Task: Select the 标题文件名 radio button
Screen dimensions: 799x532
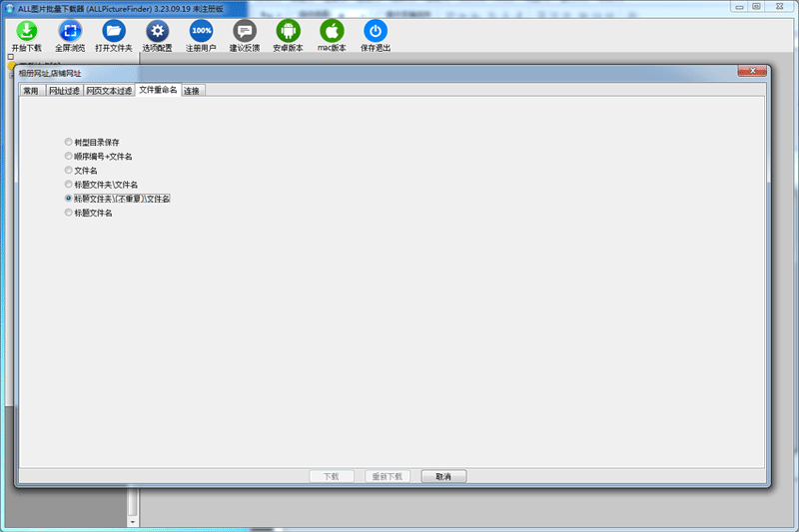Action: click(x=68, y=213)
